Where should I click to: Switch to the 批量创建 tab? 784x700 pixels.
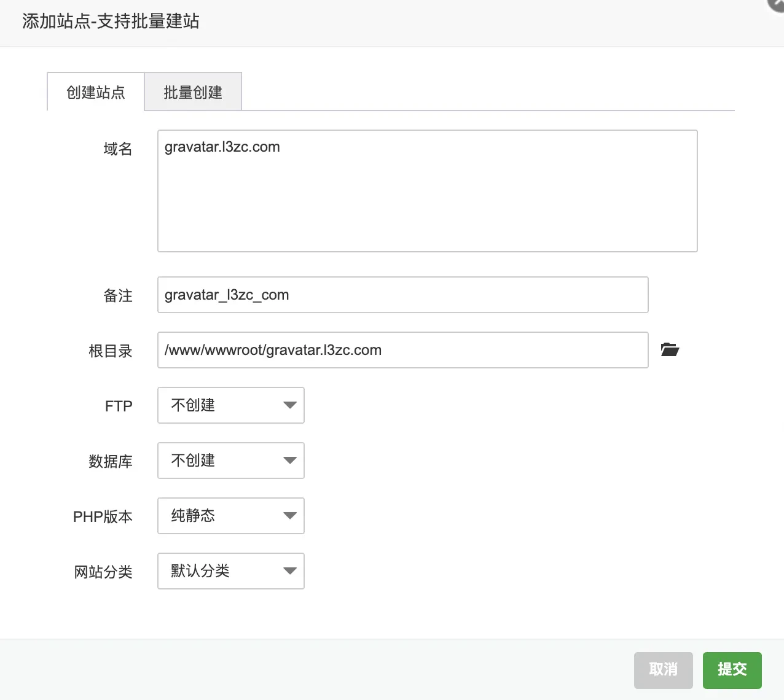click(x=193, y=91)
